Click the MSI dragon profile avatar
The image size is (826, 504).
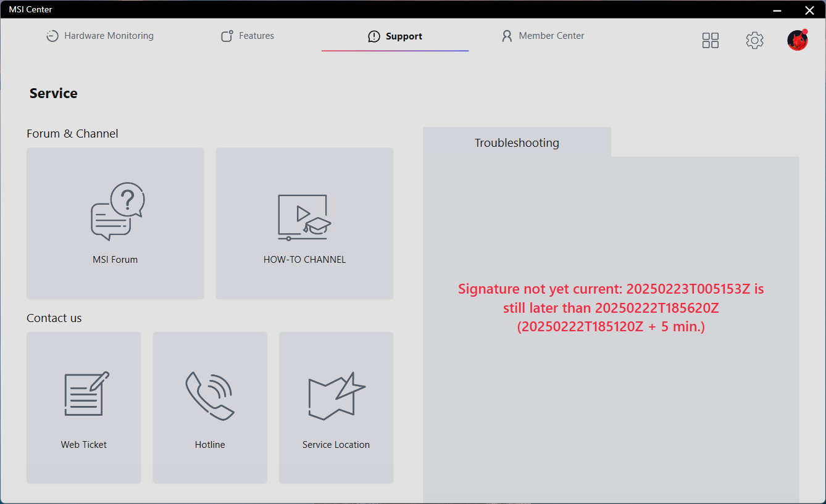point(798,40)
